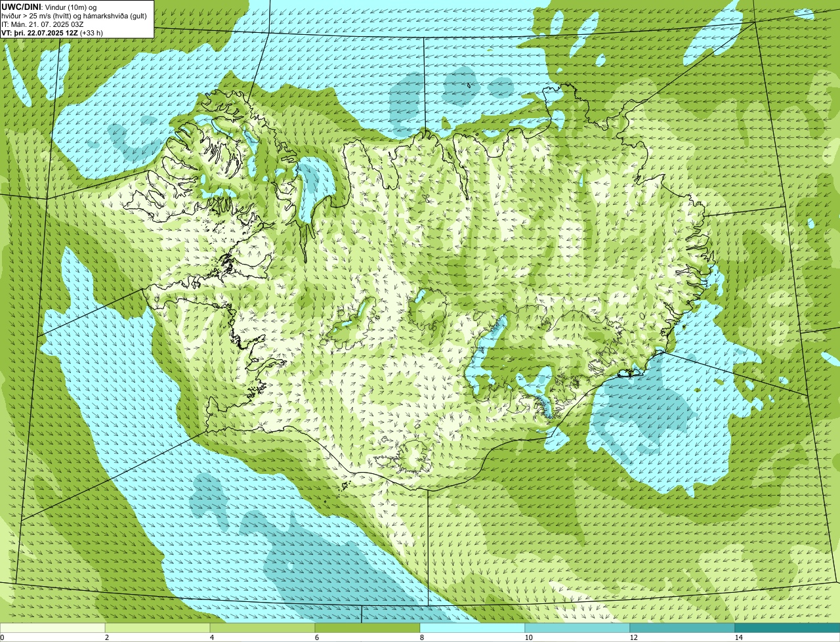
Task: Click the 10–12 m/s turquoise legend swatch
Action: 577,628
